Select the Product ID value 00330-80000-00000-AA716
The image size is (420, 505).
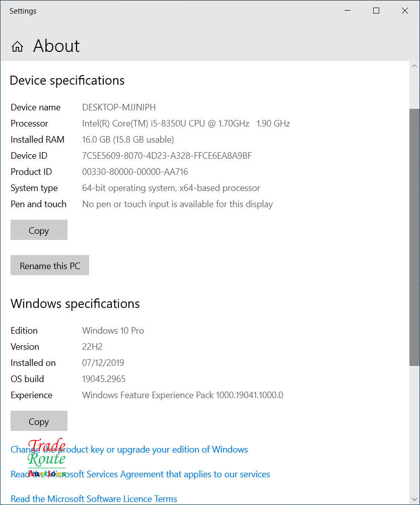pyautogui.click(x=135, y=172)
